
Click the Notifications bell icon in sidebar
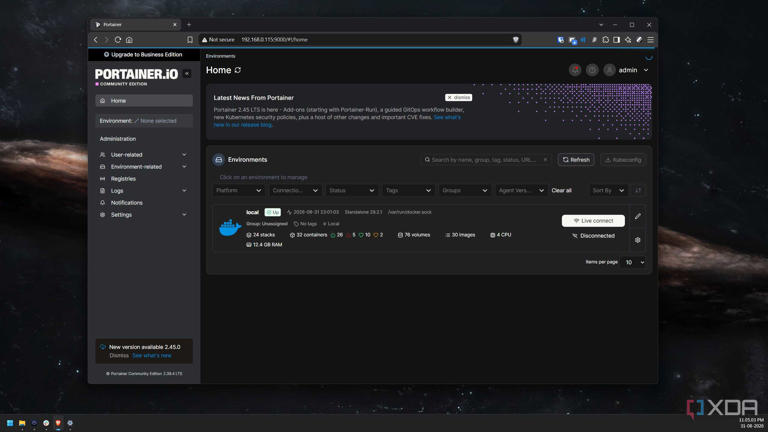[x=102, y=203]
